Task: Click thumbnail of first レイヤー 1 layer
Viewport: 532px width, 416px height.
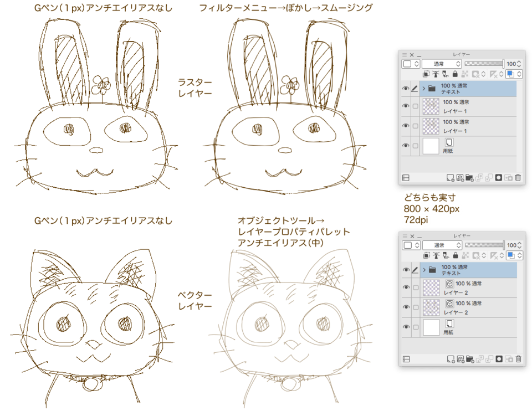Action: coord(431,106)
